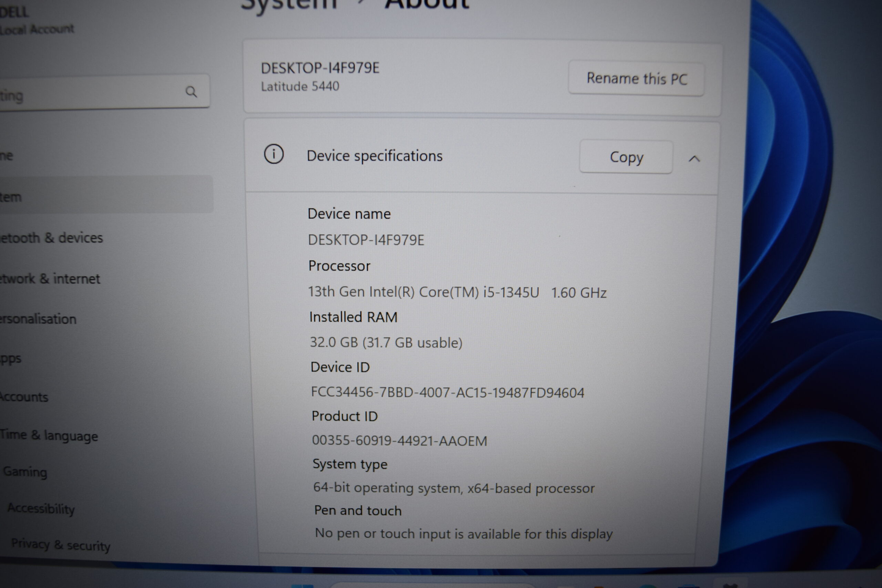Select the highlighted System sidebar item
This screenshot has height=588, width=882.
click(106, 195)
